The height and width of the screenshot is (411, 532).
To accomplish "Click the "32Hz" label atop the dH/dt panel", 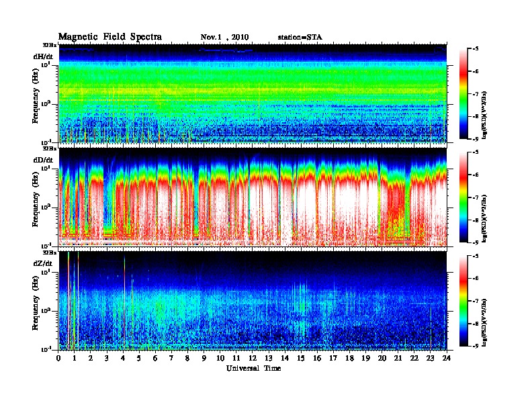I will [x=50, y=45].
